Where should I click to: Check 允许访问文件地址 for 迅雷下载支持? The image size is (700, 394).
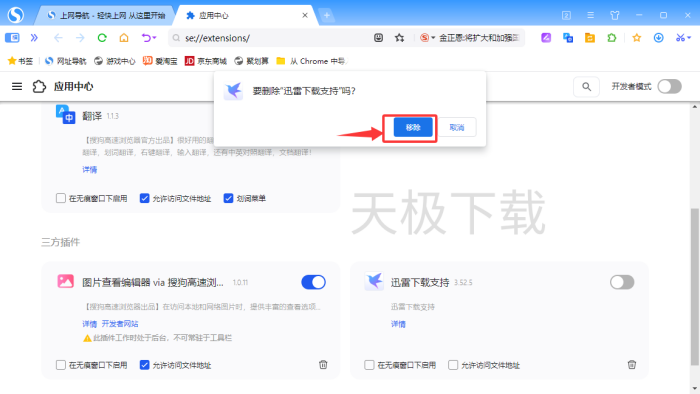[453, 365]
